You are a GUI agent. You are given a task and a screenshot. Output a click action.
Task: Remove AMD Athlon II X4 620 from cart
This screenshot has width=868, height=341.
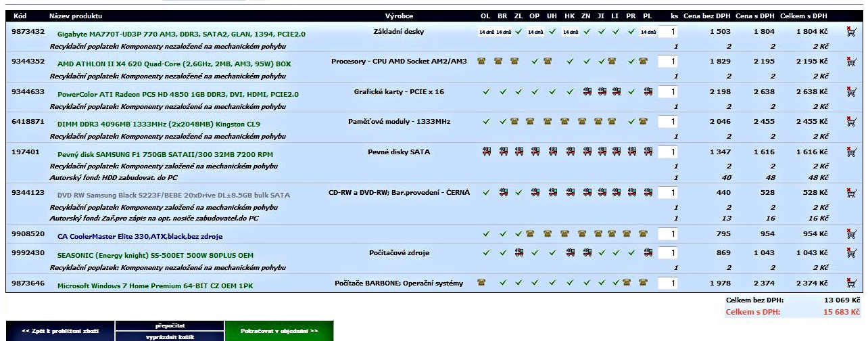pos(851,62)
